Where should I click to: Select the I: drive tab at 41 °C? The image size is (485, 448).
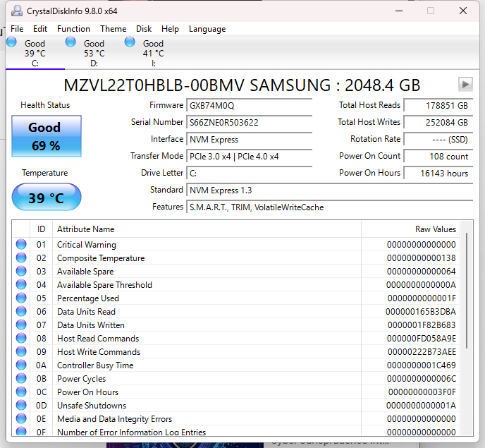(153, 53)
